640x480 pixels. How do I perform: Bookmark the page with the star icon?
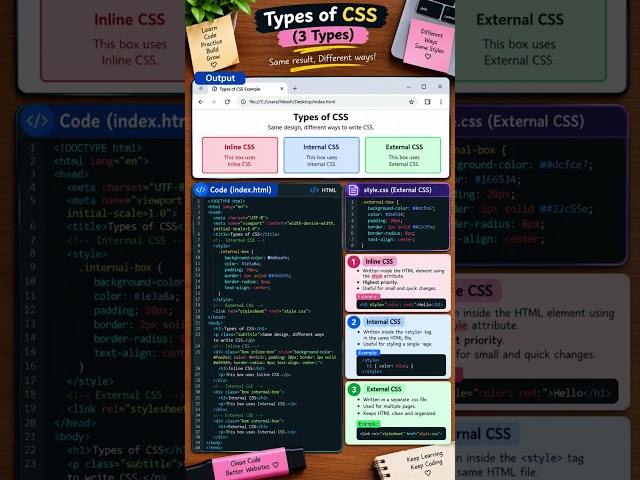coord(411,102)
